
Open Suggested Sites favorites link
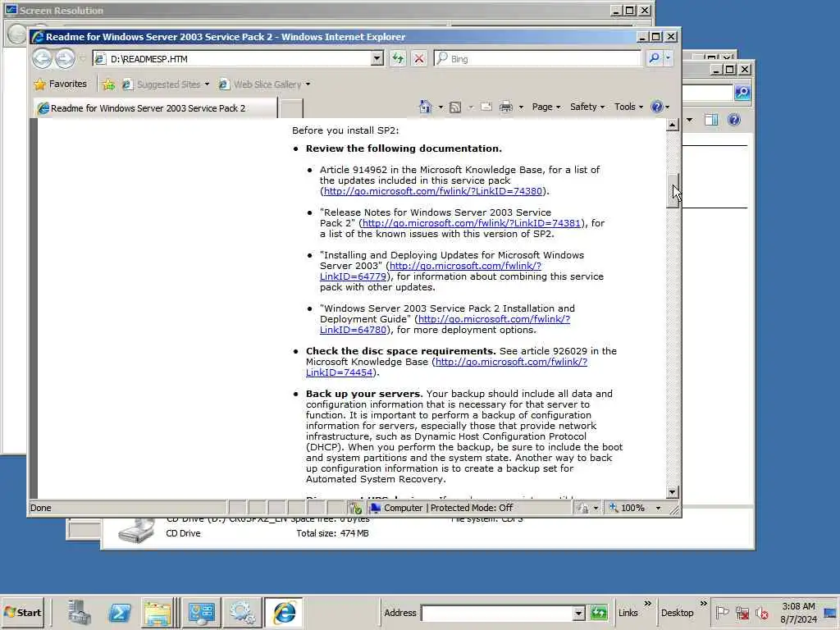[166, 84]
